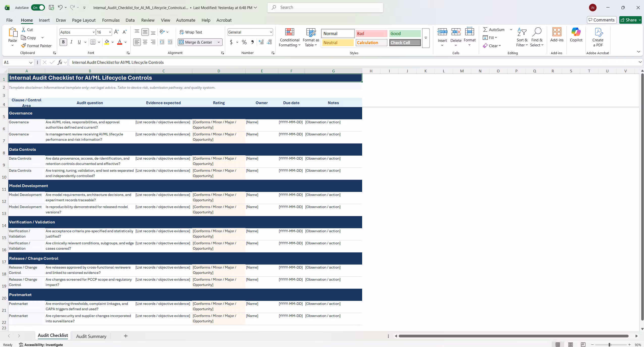Click the Bottom Align icon
Screen dimensions: 644x347
153,32
